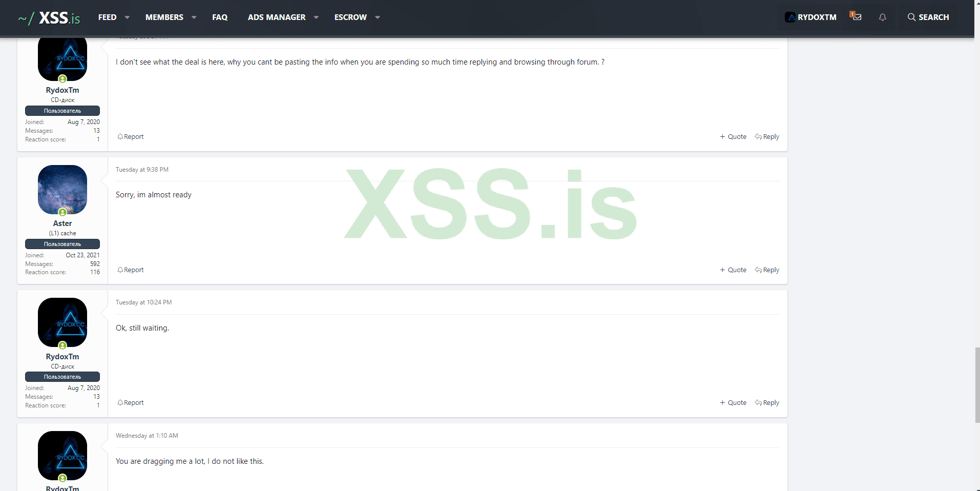Report the "Ok, still waiting." post
Viewport: 980px width, 491px height.
pos(131,403)
